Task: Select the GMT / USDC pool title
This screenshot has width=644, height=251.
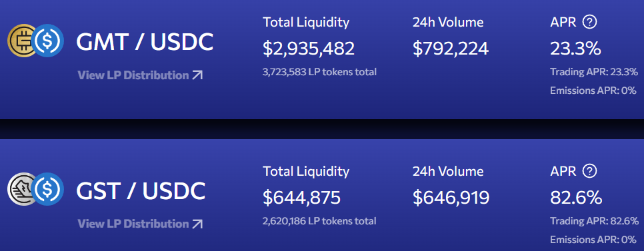Action: (145, 41)
